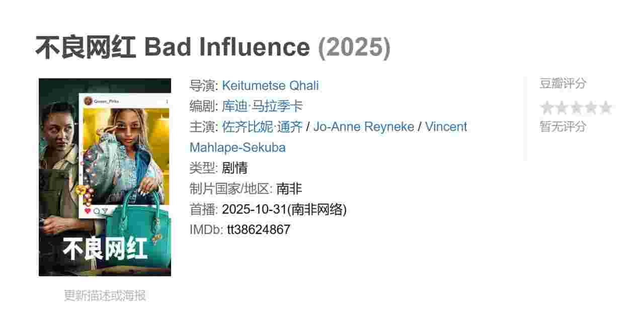The image size is (644, 324).
Task: Click the 豆瓣评分 label
Action: (x=562, y=84)
